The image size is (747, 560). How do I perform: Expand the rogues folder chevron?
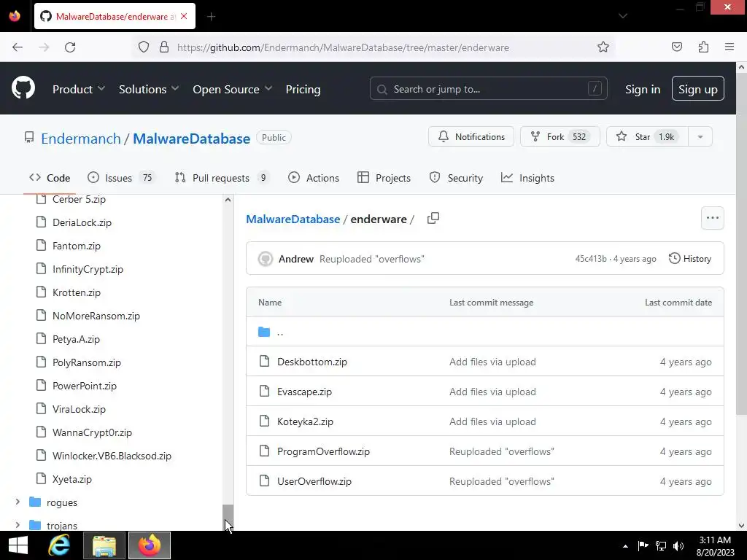coord(18,502)
